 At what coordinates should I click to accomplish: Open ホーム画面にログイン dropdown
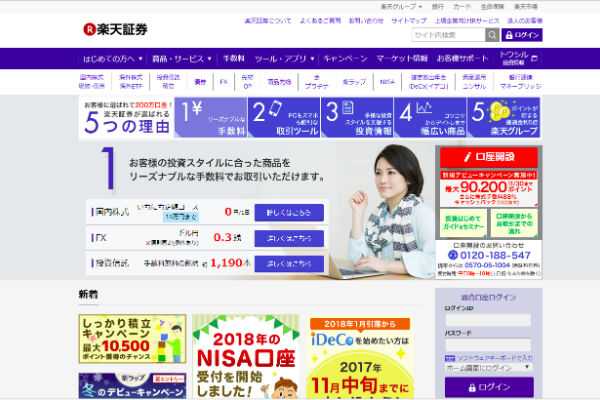tap(488, 367)
